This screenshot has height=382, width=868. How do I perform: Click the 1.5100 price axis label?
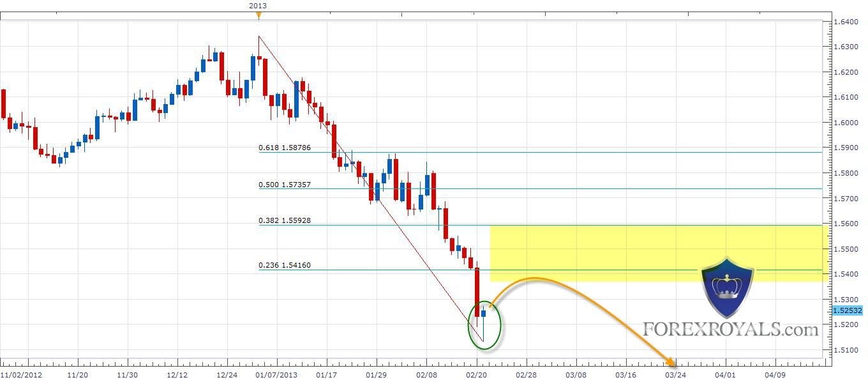coord(846,350)
